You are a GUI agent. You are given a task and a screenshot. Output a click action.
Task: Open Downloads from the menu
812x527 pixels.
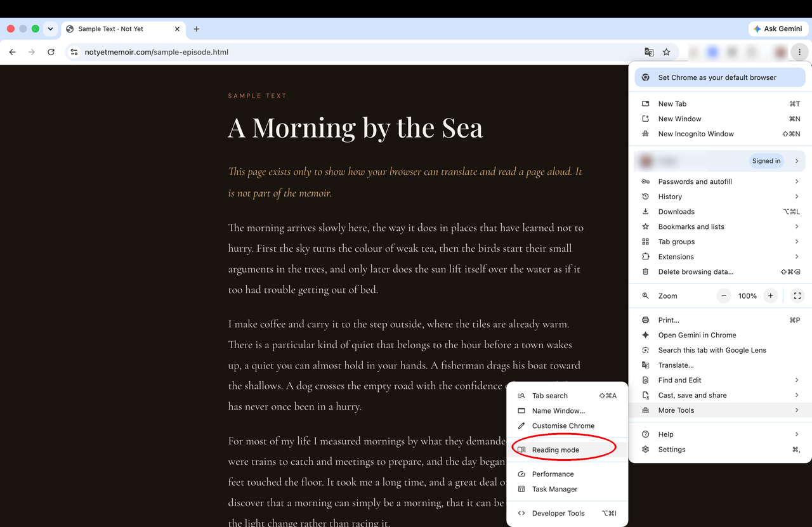720,212
